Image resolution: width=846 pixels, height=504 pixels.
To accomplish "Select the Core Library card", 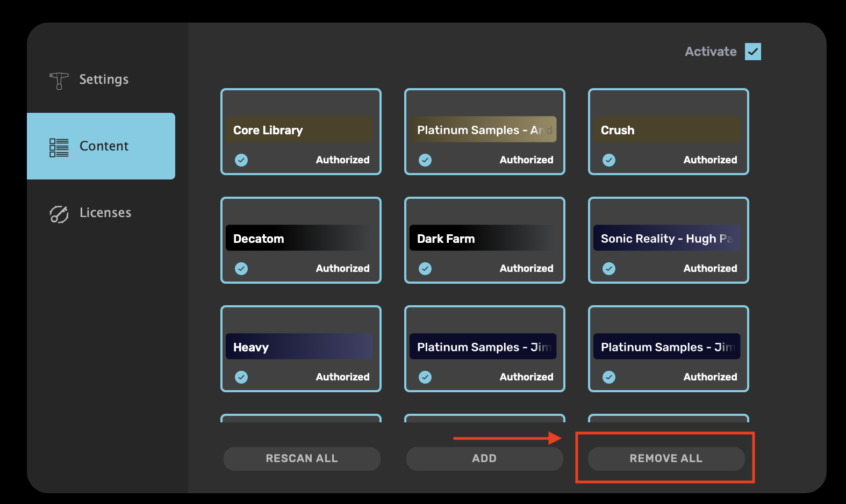I will pos(301,132).
